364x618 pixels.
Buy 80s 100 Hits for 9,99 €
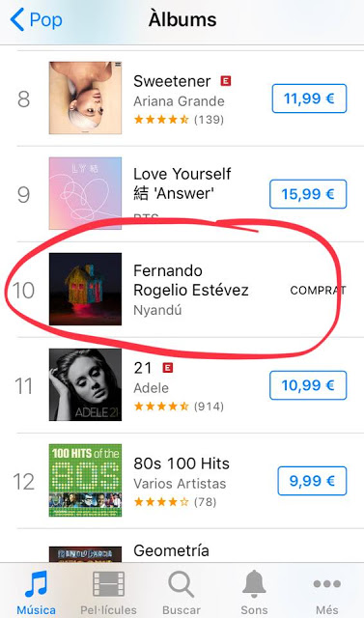pos(312,481)
